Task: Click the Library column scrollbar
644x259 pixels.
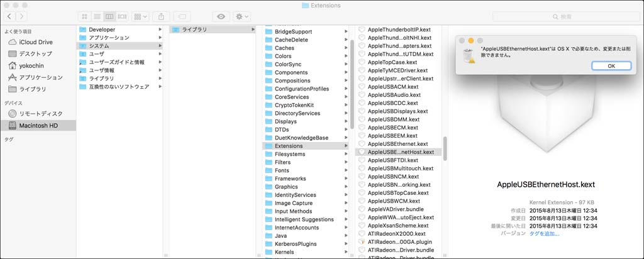Action: (x=352, y=84)
